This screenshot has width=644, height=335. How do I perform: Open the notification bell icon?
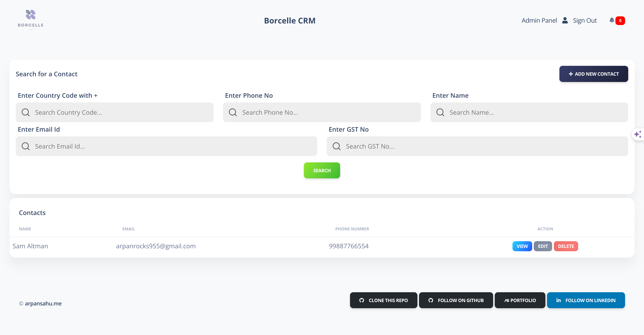[611, 20]
